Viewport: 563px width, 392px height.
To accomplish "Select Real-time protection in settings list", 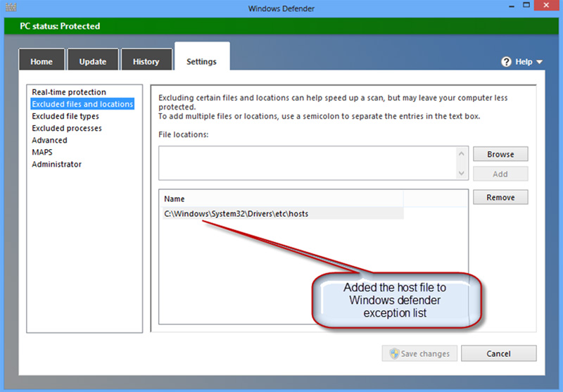I will (x=69, y=92).
